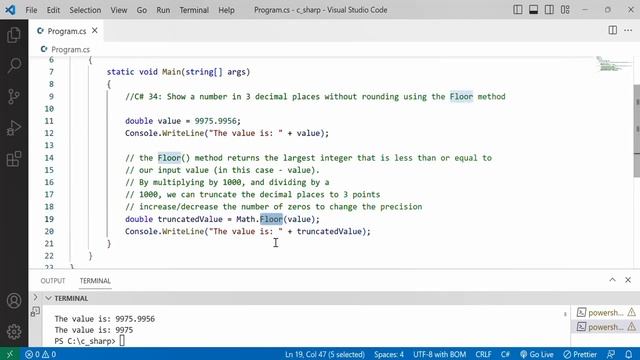Open the Search view in activity bar

pyautogui.click(x=14, y=65)
